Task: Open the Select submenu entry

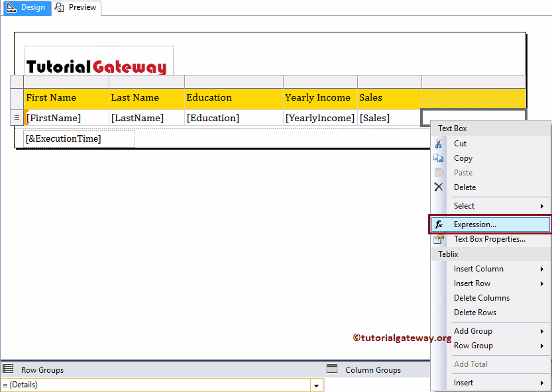Action: (x=465, y=205)
